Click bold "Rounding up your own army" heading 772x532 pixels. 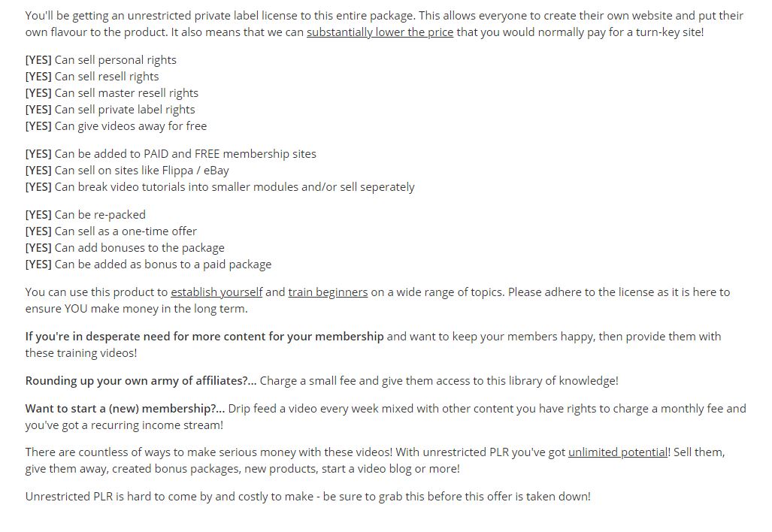pos(141,381)
